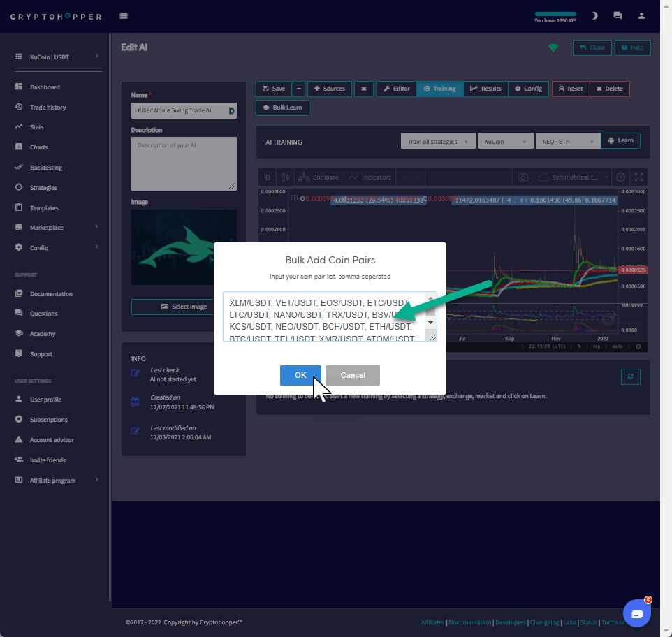Open the floating chat widget
This screenshot has height=637, width=672.
point(636,613)
